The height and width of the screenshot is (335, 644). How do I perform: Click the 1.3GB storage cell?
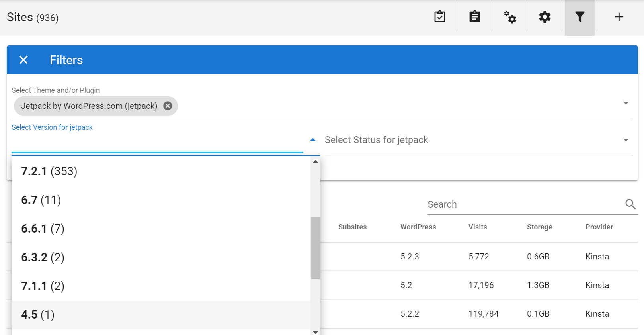[538, 285]
